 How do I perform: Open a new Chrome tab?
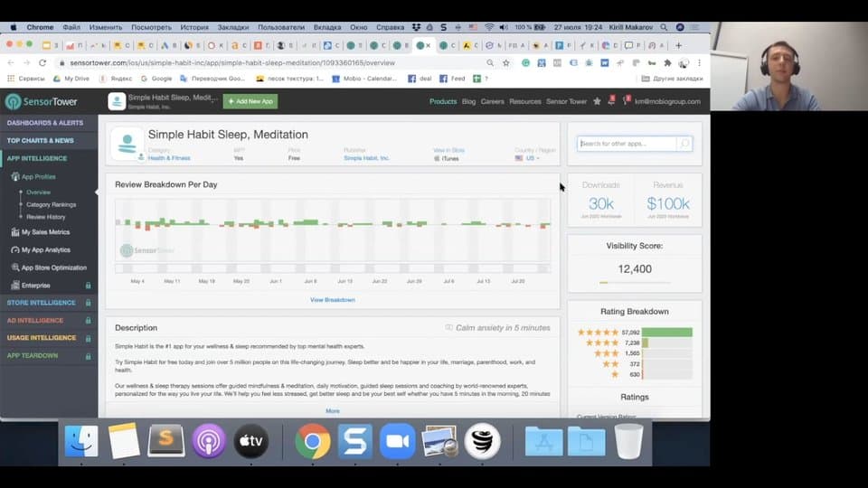(679, 45)
